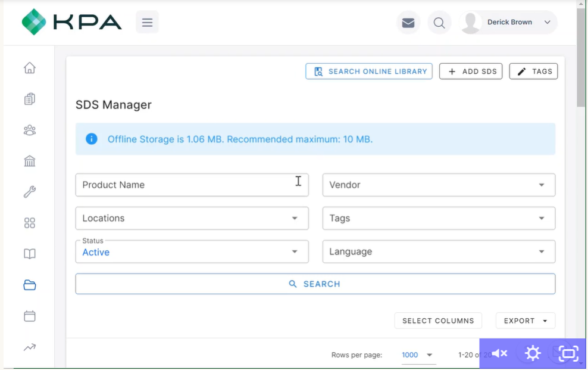Open the settings gear in the bottom overlay
588x370 pixels.
533,353
